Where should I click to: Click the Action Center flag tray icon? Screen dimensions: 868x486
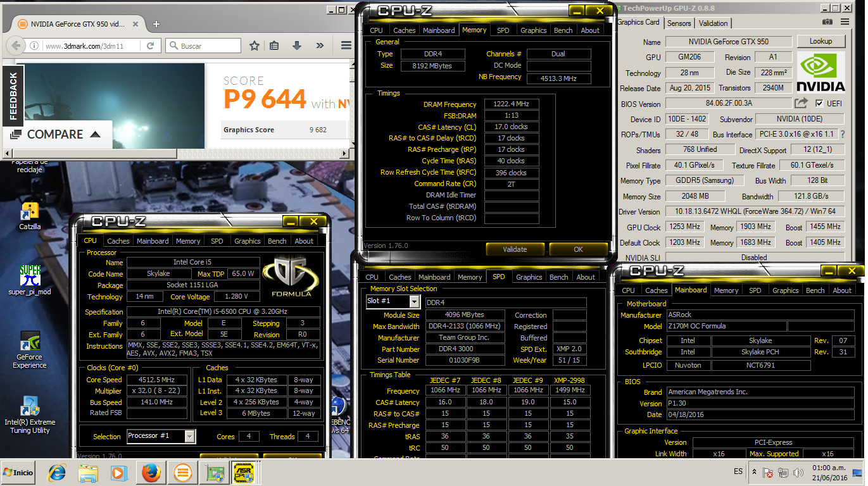coord(767,473)
